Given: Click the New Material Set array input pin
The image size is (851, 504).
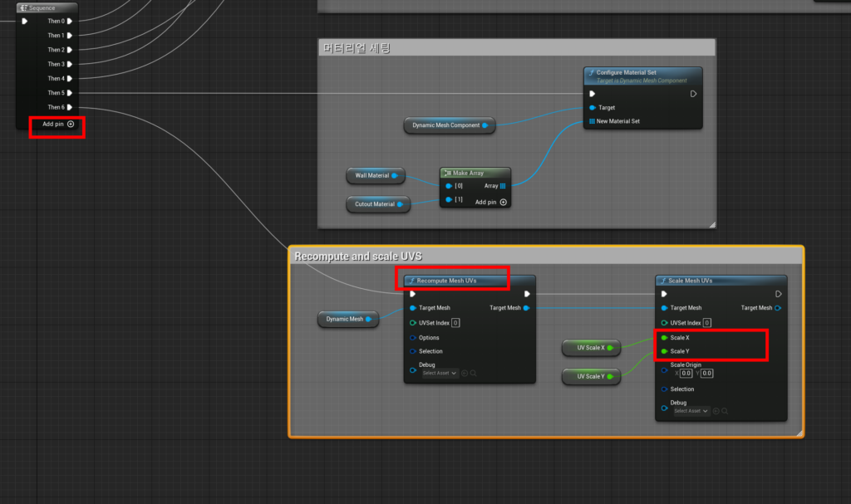Looking at the screenshot, I should [592, 121].
